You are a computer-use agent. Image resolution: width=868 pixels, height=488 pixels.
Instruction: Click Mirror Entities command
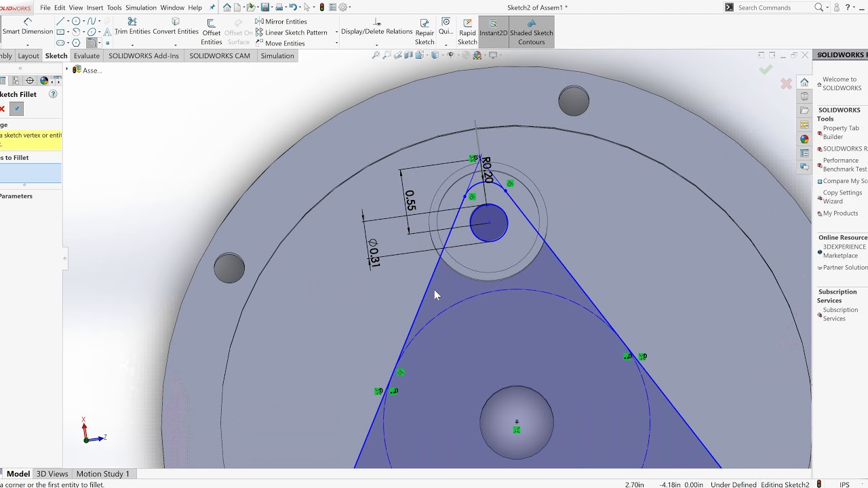tap(281, 22)
